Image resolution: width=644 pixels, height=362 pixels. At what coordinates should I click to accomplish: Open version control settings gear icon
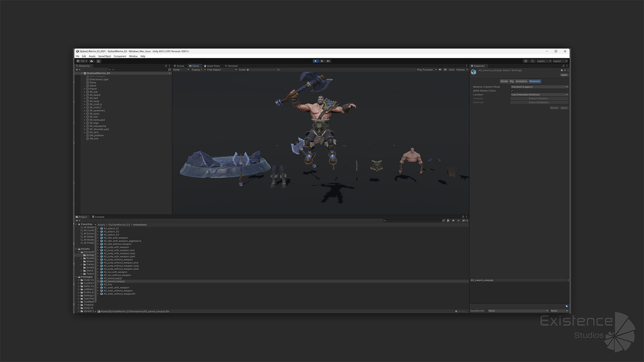point(98,61)
